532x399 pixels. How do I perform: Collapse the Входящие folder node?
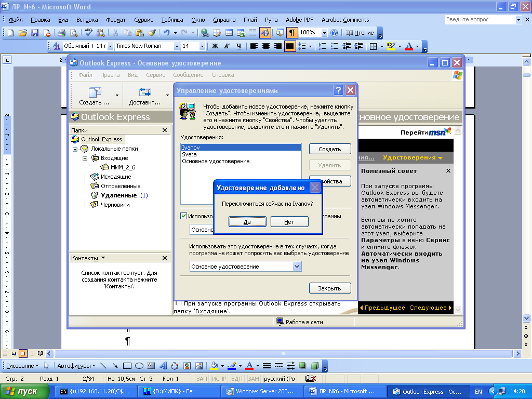(x=85, y=158)
